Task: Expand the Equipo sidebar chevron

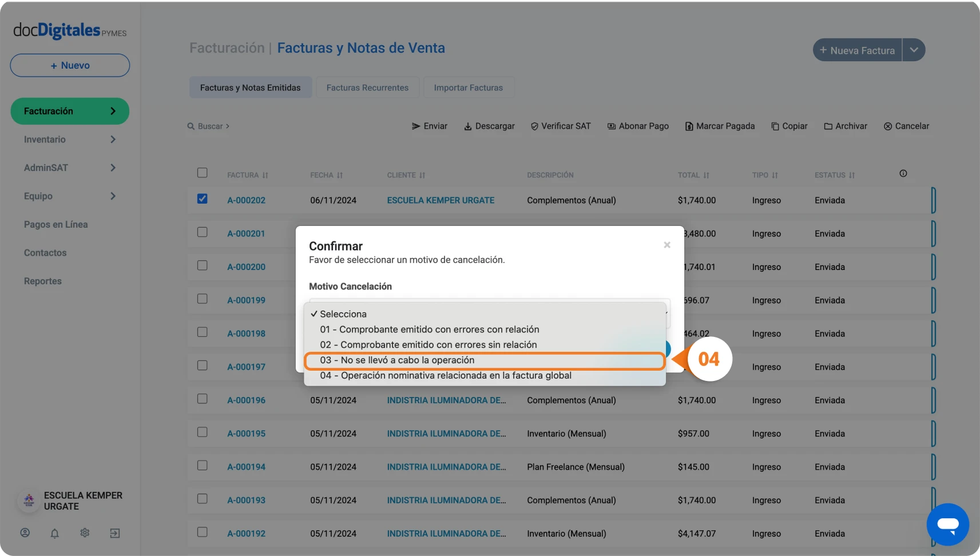Action: pos(113,196)
